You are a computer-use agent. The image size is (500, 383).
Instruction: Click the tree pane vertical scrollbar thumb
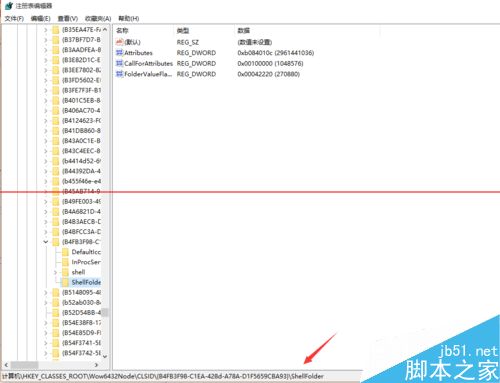click(x=105, y=312)
